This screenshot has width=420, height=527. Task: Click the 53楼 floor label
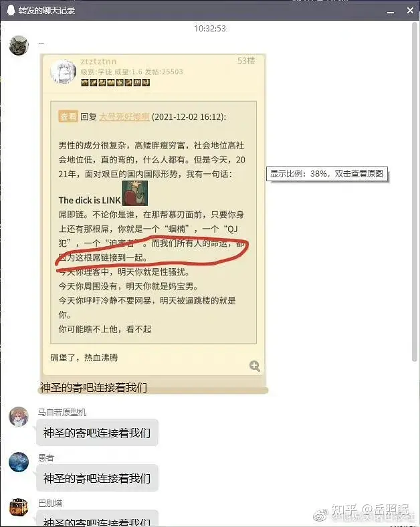point(246,61)
